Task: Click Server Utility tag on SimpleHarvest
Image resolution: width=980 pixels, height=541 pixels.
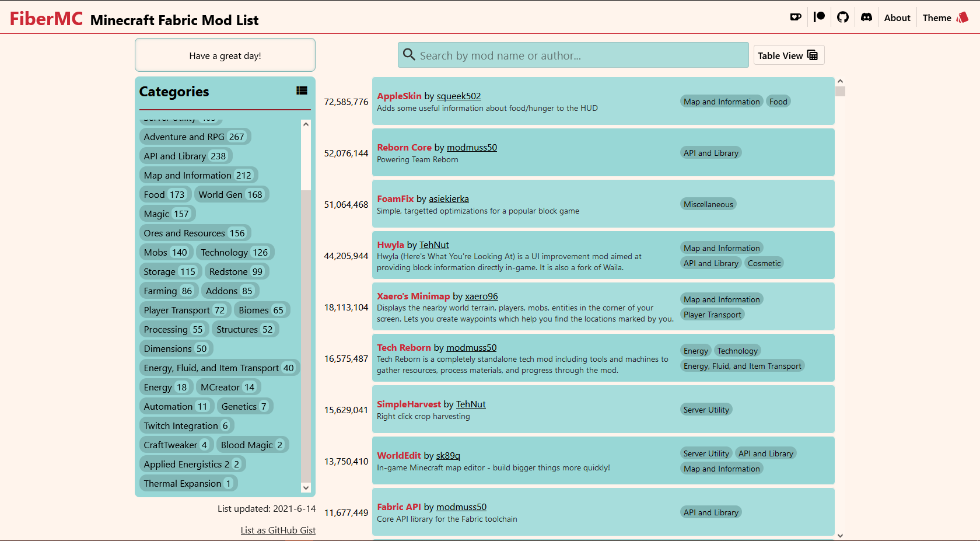Action: coord(706,410)
